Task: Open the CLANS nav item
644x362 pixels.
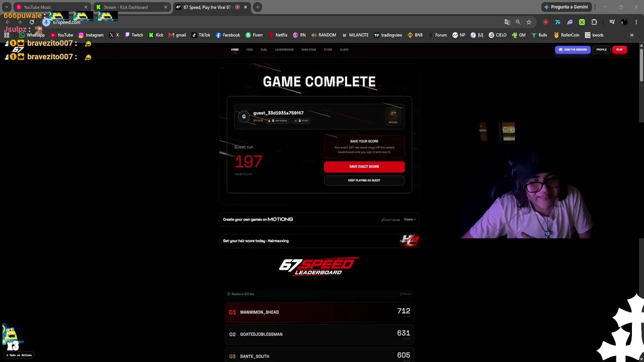Action: 344,50
